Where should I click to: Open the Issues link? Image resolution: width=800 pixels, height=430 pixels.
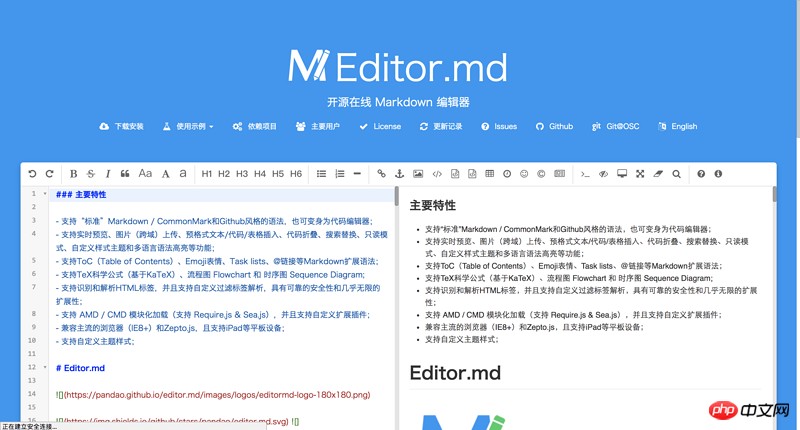tap(499, 126)
